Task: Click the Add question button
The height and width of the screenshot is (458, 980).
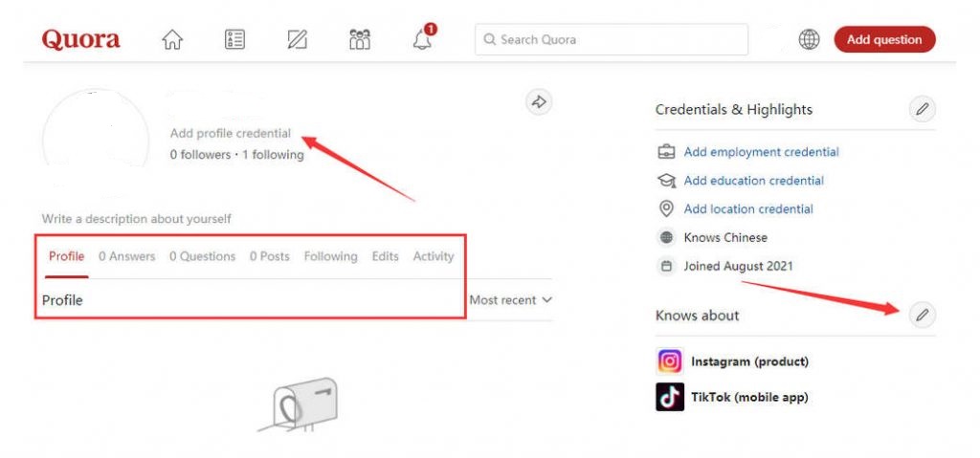Action: [x=884, y=39]
